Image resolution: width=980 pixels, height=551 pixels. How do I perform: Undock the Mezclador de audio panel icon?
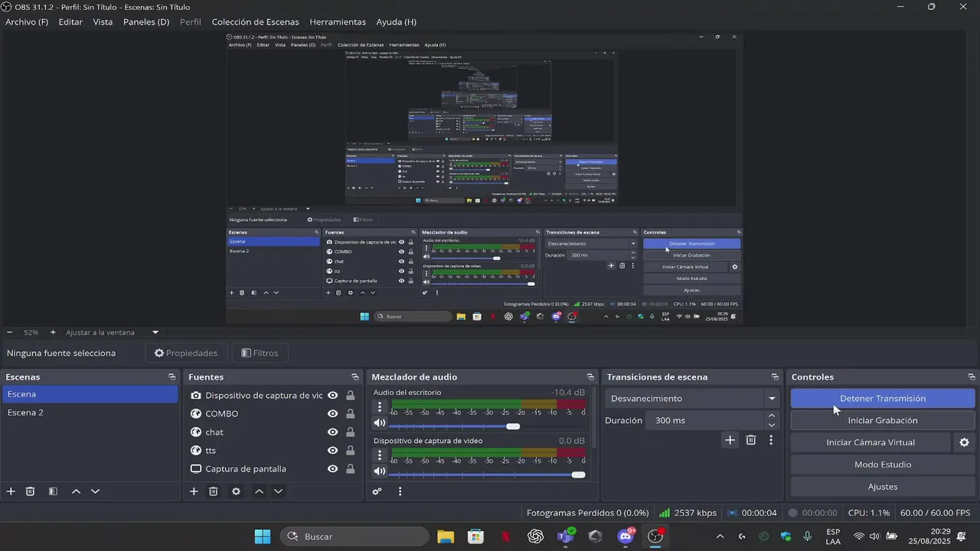tap(590, 377)
